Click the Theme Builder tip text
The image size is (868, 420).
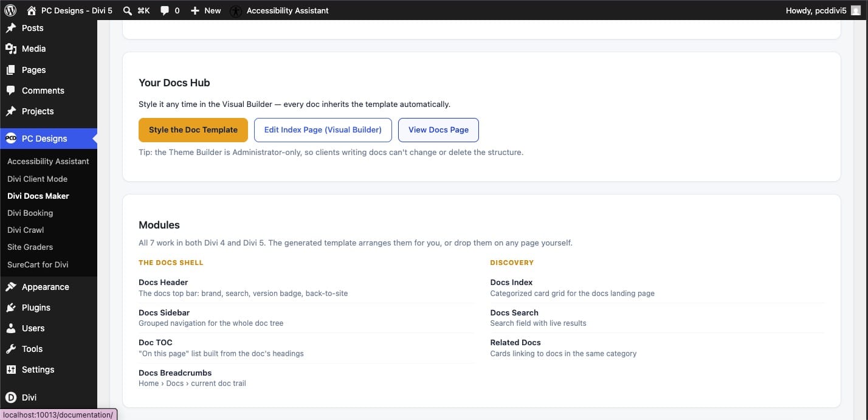point(331,153)
